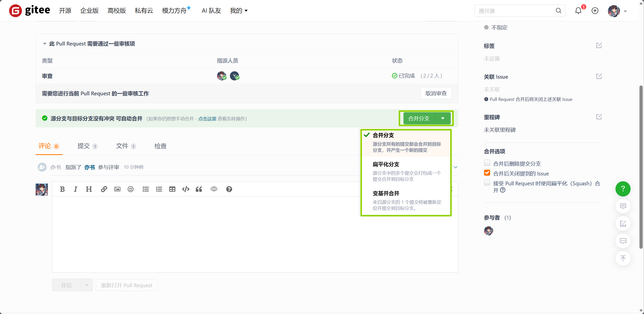Enable 合并后删除提交分支 option

pyautogui.click(x=487, y=163)
